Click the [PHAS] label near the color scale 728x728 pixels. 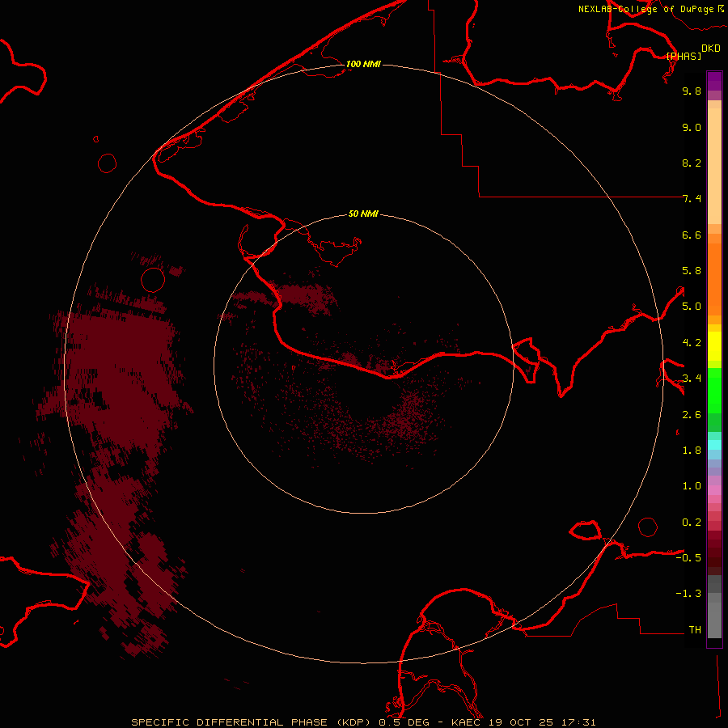coord(684,56)
